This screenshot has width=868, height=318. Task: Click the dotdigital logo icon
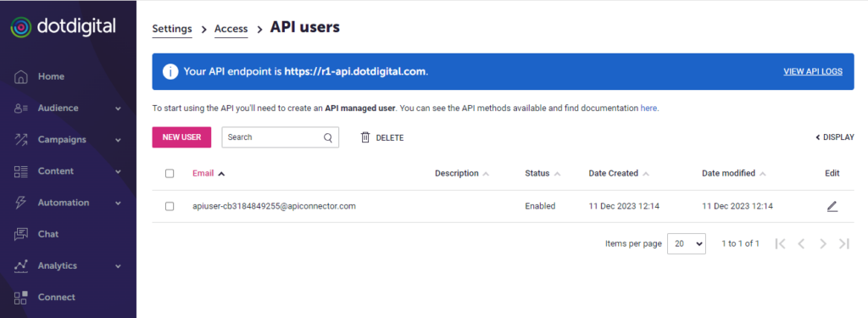[21, 26]
